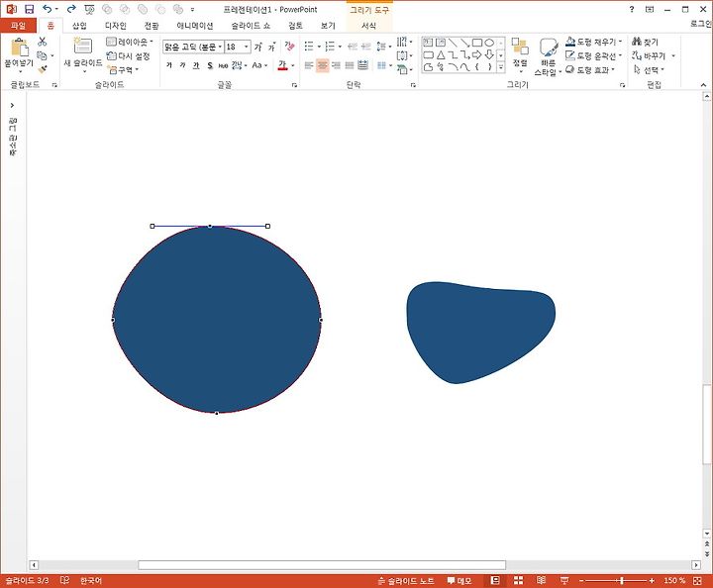713x588 pixels.
Task: Click the New Slide (새 슬라이드) icon
Action: pyautogui.click(x=83, y=46)
